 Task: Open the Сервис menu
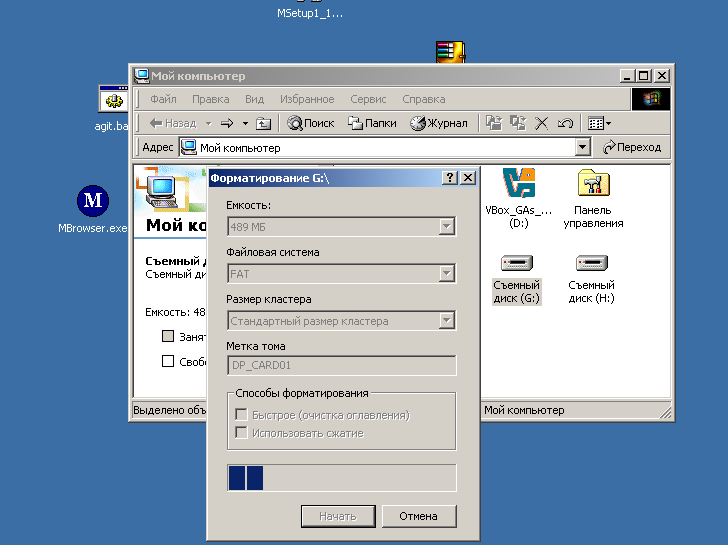(x=368, y=99)
